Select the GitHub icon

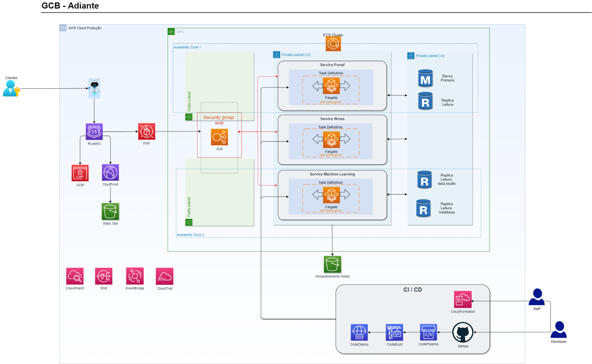click(463, 333)
